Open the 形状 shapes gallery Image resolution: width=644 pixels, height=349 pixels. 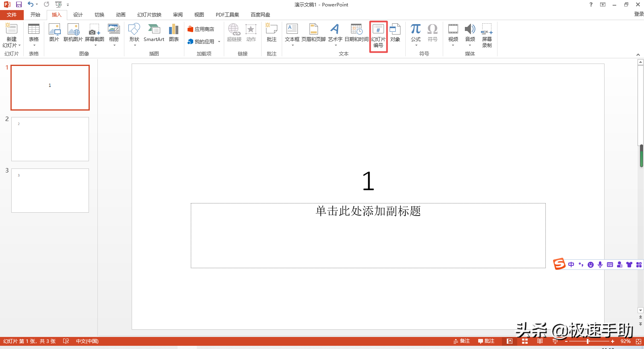[x=134, y=35]
